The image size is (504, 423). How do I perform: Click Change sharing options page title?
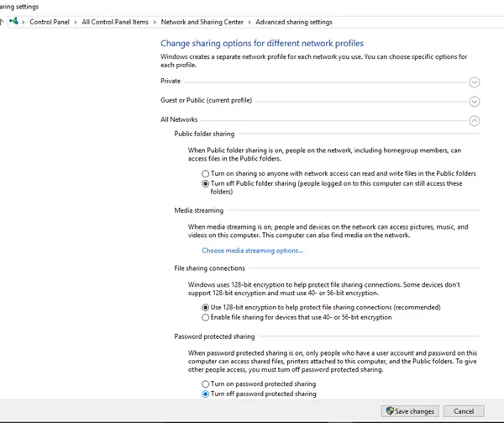click(x=262, y=44)
